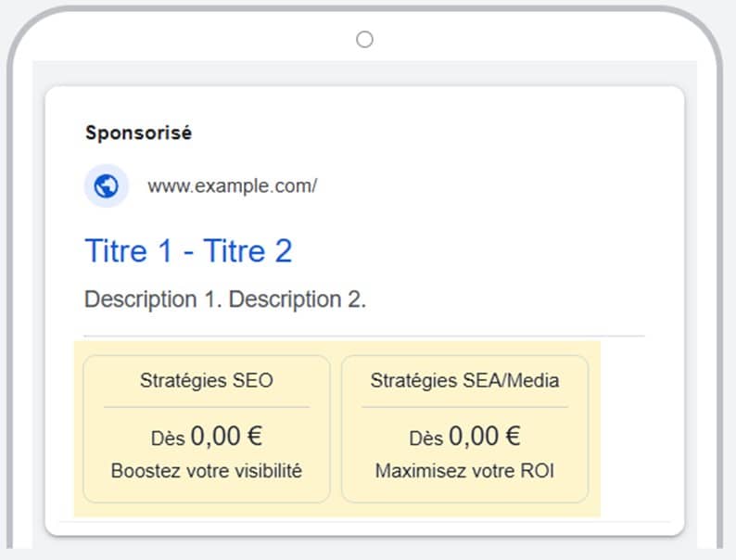Open the www.example.com/ display URL
Viewport: 736px width, 560px height.
(x=233, y=185)
